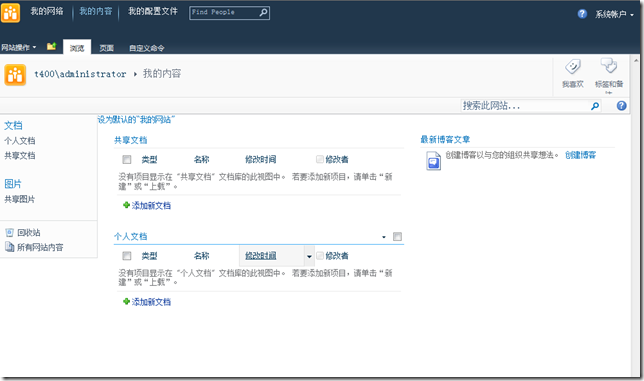Viewport: 644px width, 381px height.
Task: Open 我的配置文件 in top navigation
Action: click(x=152, y=11)
